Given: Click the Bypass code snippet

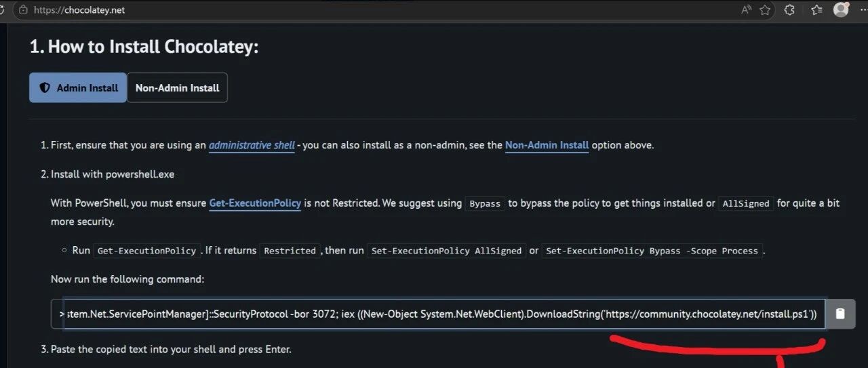Looking at the screenshot, I should pyautogui.click(x=485, y=203).
